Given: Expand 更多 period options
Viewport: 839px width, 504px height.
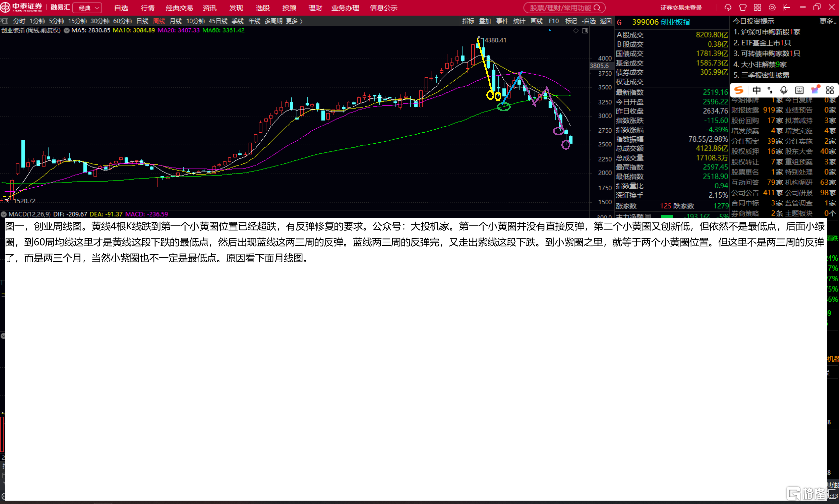Looking at the screenshot, I should pos(294,21).
